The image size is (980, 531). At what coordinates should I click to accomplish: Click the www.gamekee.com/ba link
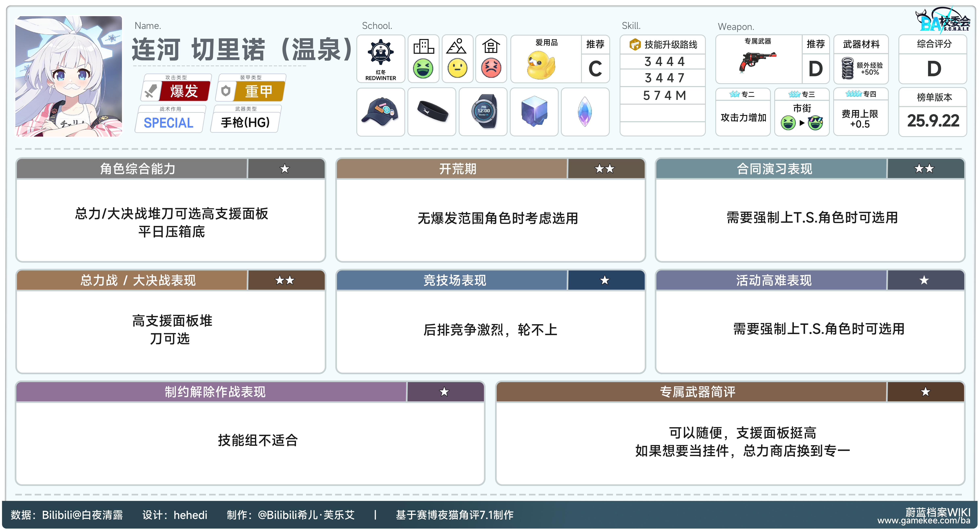pyautogui.click(x=923, y=521)
